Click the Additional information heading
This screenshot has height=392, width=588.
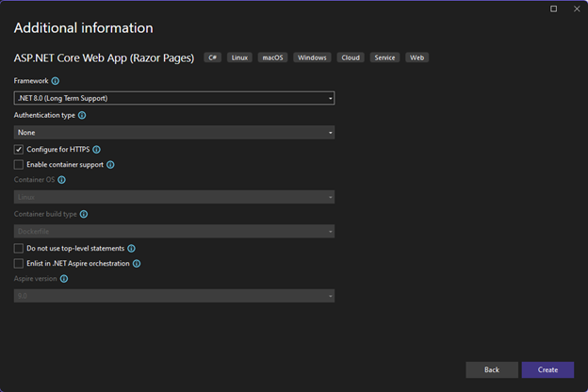[x=84, y=28]
